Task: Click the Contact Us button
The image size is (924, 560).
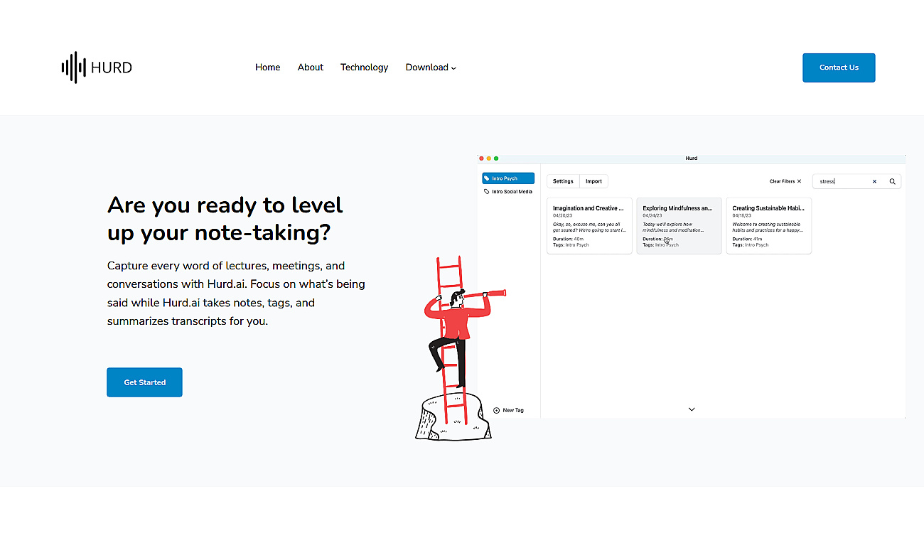Action: 839,68
